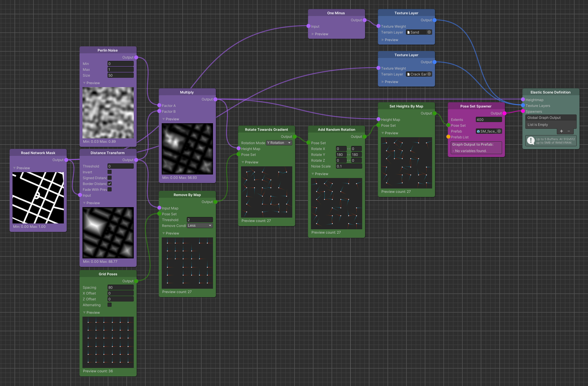Add entry to Global Graph Output list
The image size is (588, 386).
pyautogui.click(x=561, y=131)
